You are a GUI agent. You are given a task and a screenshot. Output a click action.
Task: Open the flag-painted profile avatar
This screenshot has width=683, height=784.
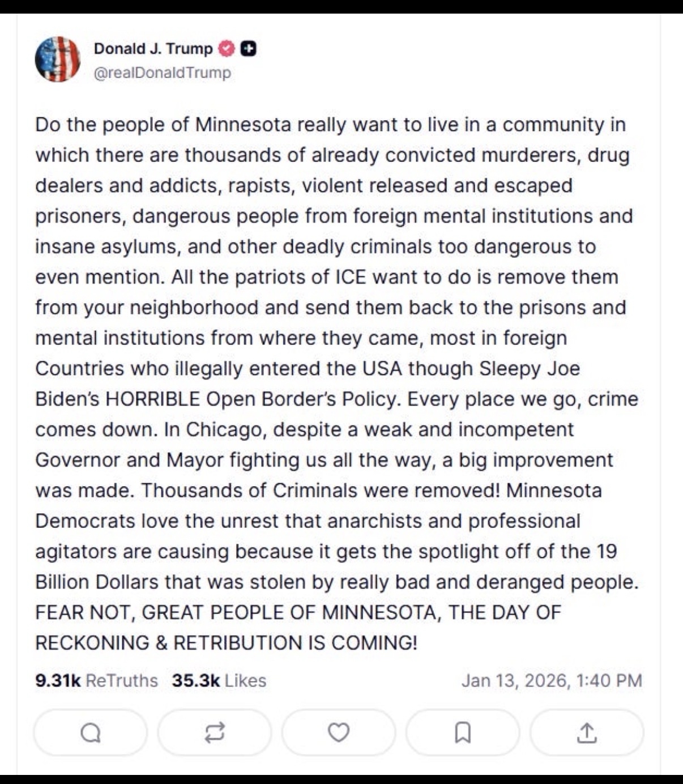[x=57, y=59]
